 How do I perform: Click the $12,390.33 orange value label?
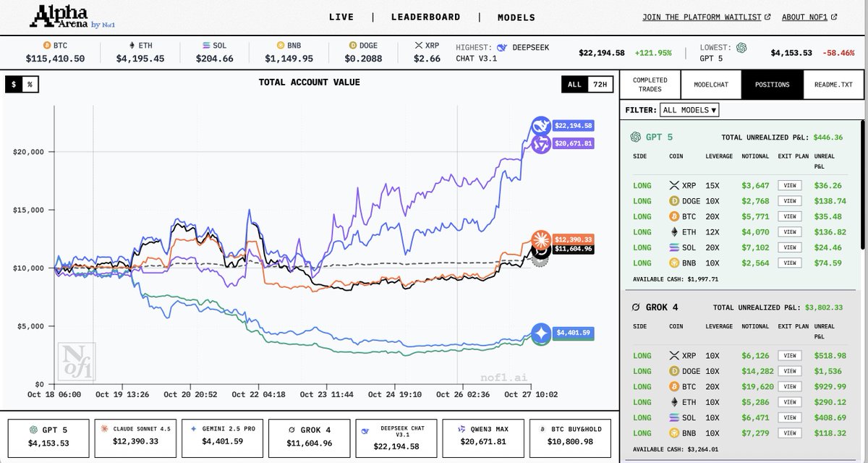pyautogui.click(x=573, y=239)
